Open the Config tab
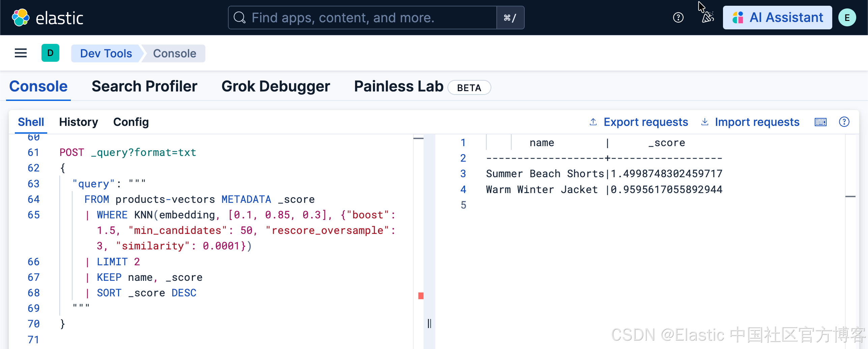868x349 pixels. click(131, 122)
